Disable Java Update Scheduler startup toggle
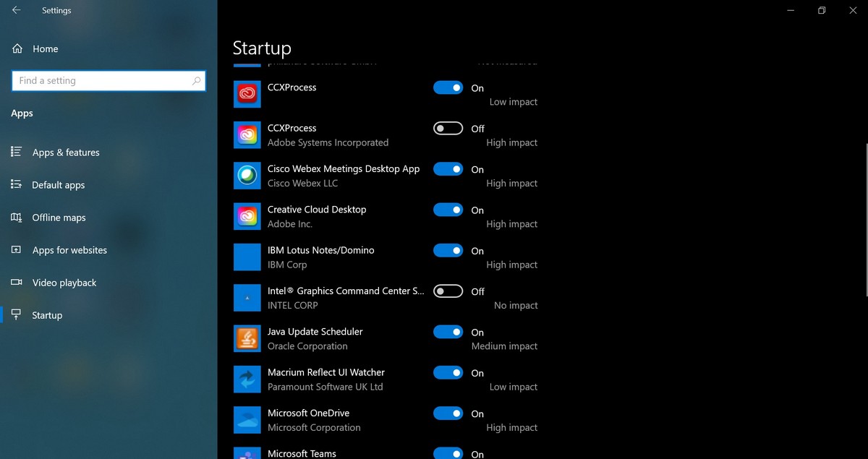The height and width of the screenshot is (459, 868). pos(448,332)
